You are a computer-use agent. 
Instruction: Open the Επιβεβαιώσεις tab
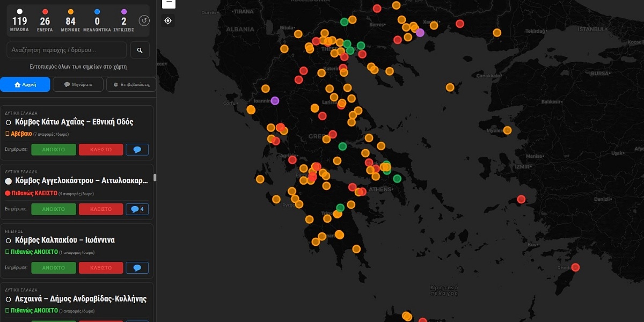tap(131, 84)
